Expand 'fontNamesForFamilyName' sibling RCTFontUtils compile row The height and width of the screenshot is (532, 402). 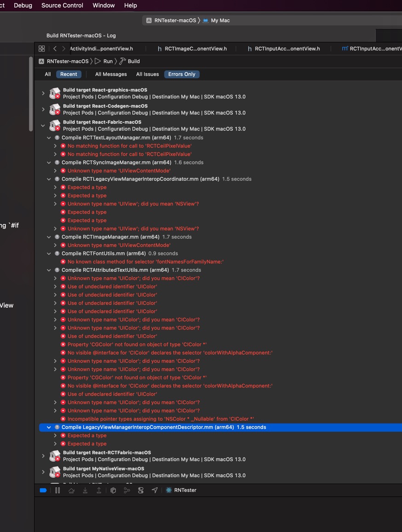[49, 253]
